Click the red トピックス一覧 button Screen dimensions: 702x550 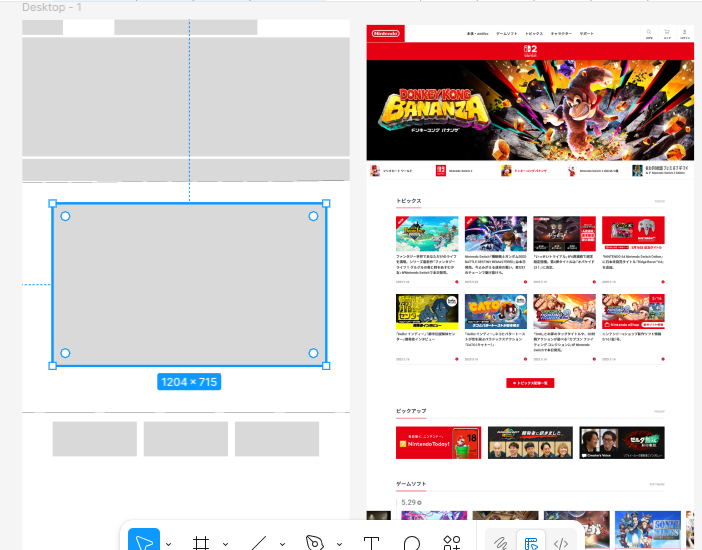pos(530,383)
